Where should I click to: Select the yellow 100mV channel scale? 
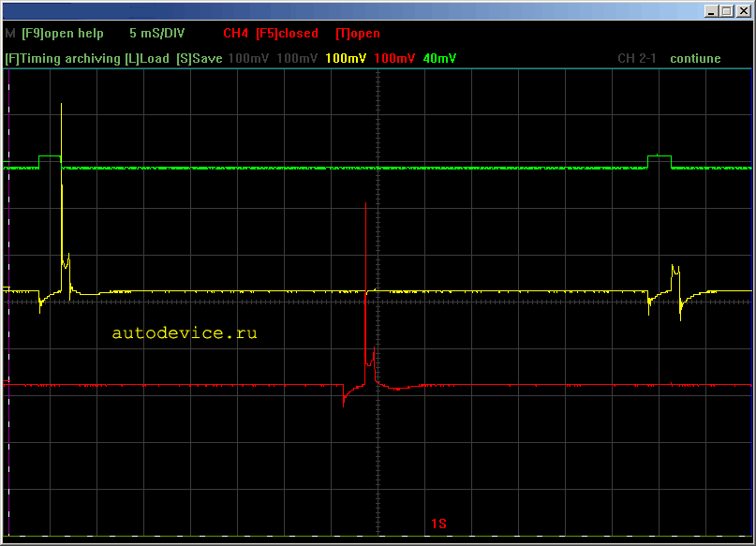346,59
